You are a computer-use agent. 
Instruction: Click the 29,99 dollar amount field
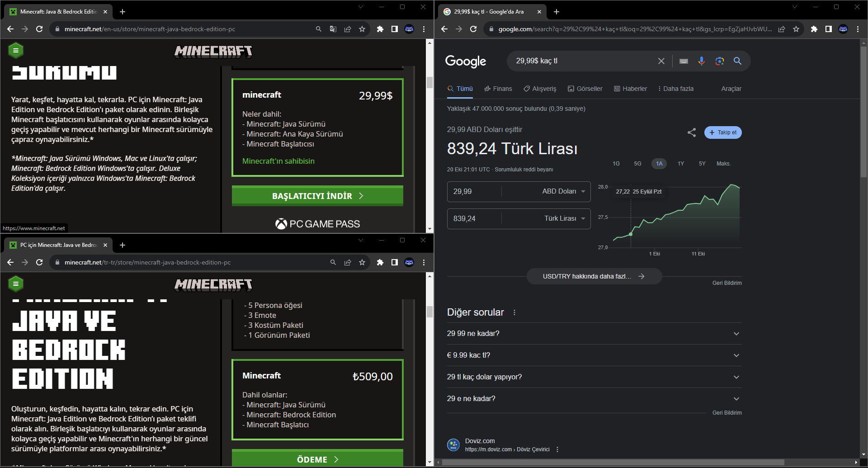click(x=474, y=192)
